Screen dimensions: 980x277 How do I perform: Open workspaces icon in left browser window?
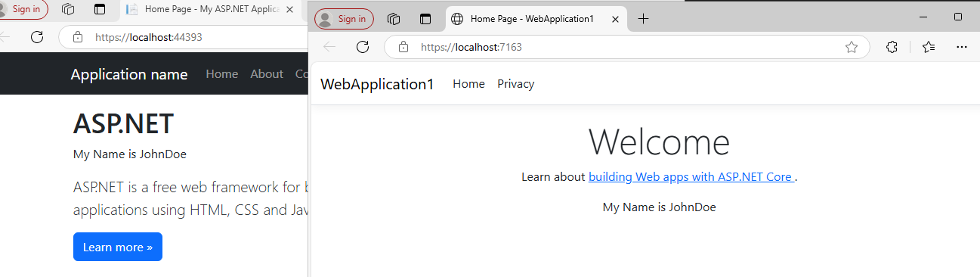tap(68, 9)
